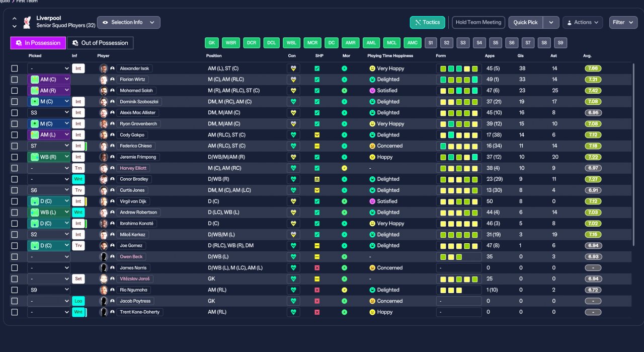Open the picked position dropdown for Owen Beck
Image resolution: width=644 pixels, height=352 pixels.
[x=49, y=257]
